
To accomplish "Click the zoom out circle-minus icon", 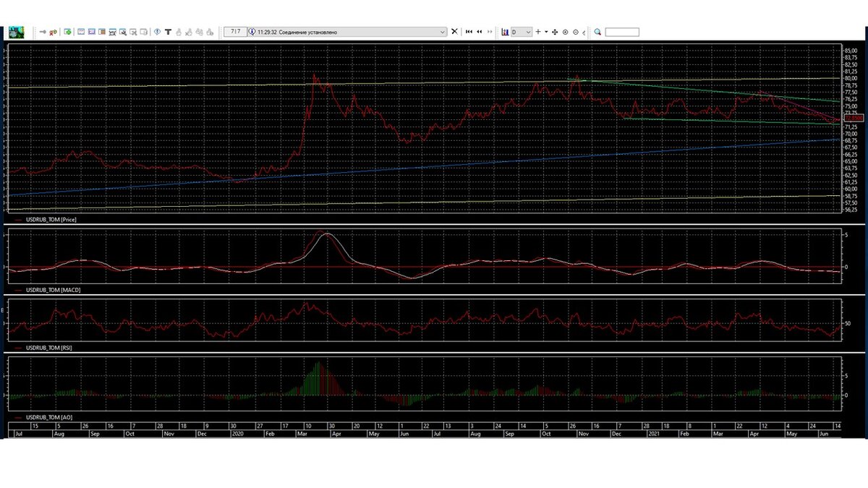I will click(576, 32).
